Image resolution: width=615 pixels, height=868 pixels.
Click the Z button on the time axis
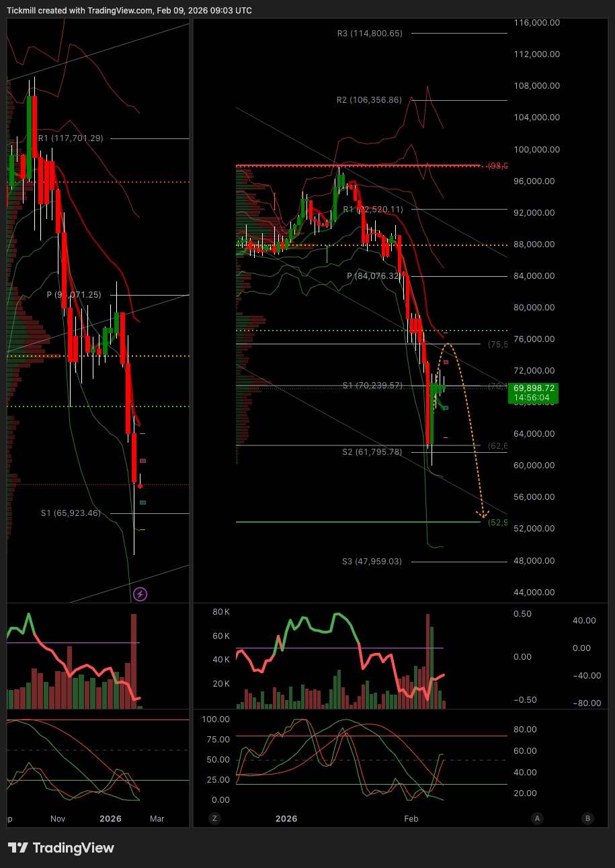[x=214, y=818]
